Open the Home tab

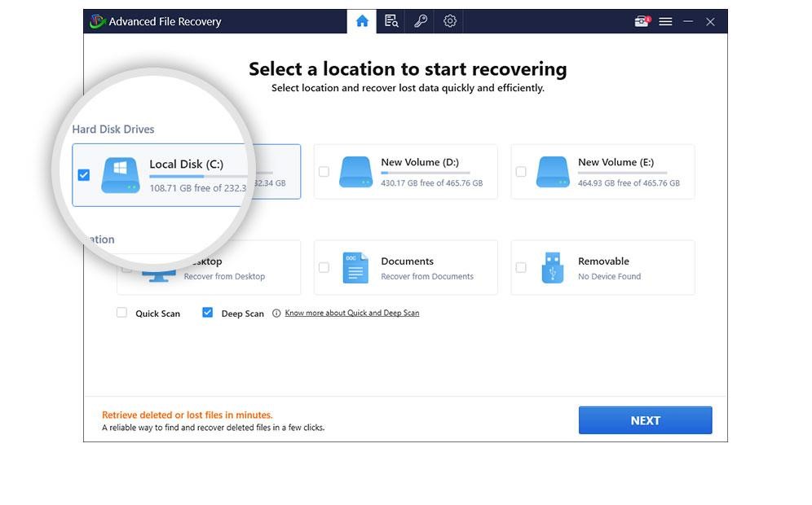click(362, 21)
